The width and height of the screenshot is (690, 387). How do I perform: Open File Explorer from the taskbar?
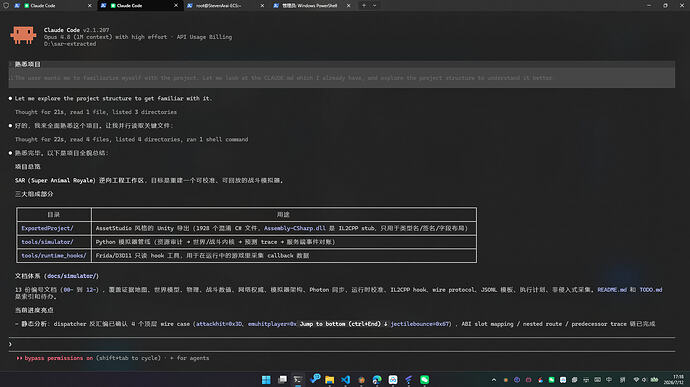click(330, 380)
